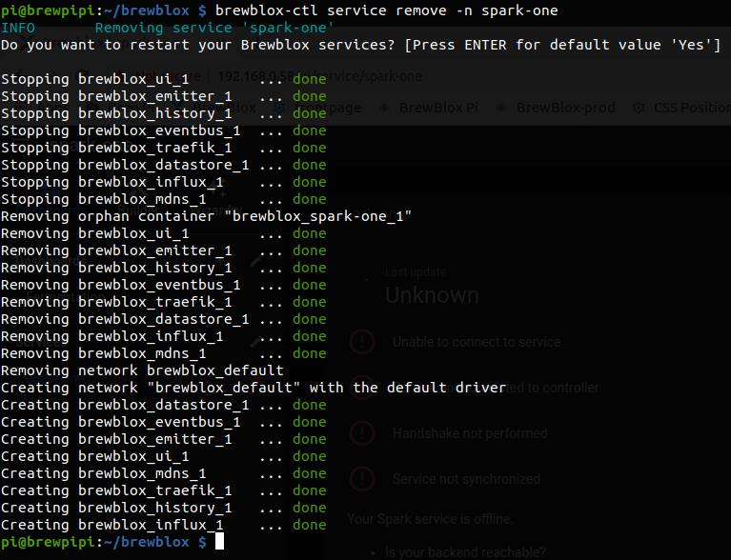Click 'Unable to connect to service' status text
This screenshot has height=560, width=731.
[477, 342]
